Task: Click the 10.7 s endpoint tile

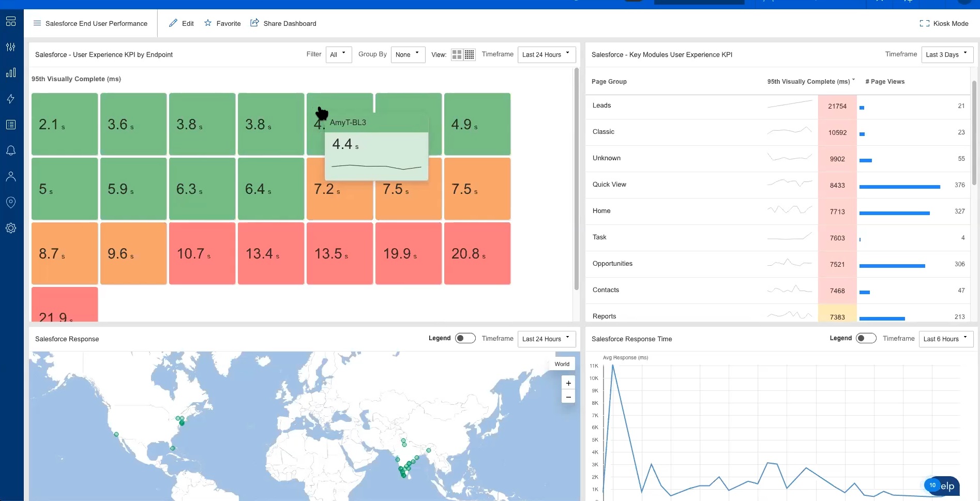Action: point(202,253)
